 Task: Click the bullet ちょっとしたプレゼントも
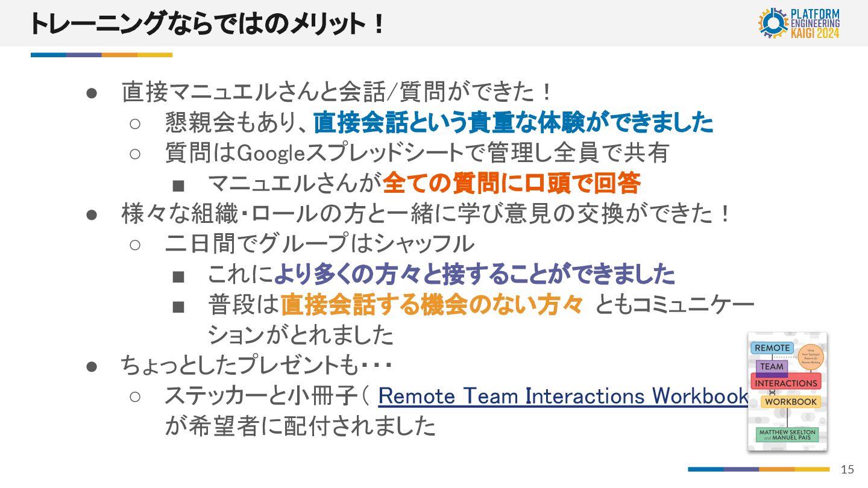point(257,365)
